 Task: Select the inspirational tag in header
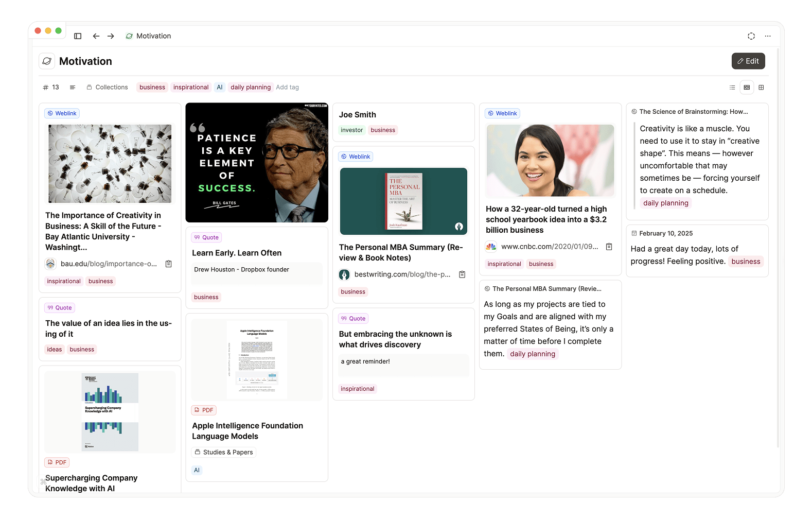coord(191,88)
